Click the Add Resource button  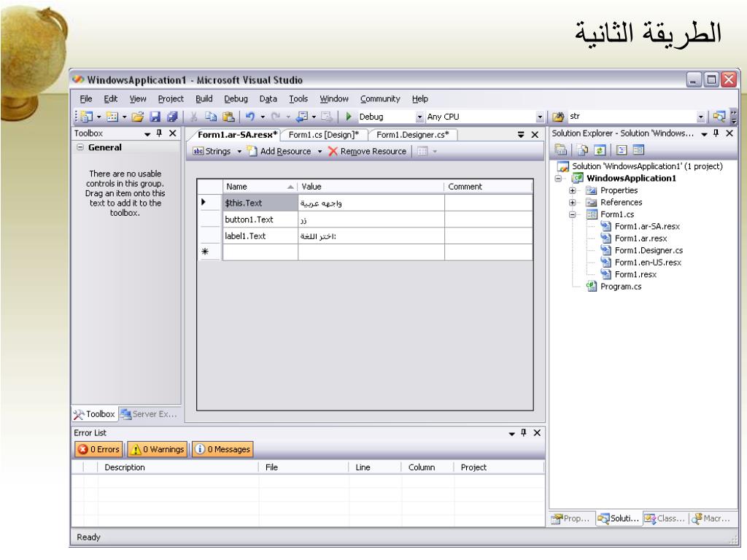(x=279, y=152)
